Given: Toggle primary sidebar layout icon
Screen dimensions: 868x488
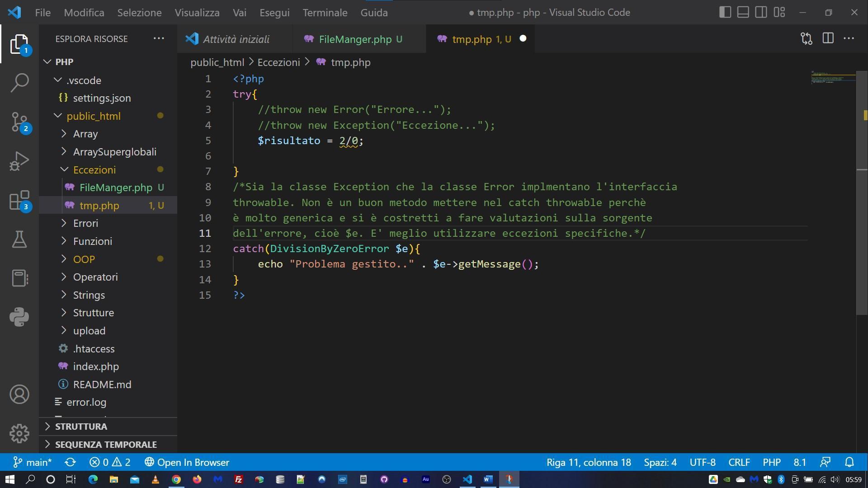Looking at the screenshot, I should [x=725, y=12].
